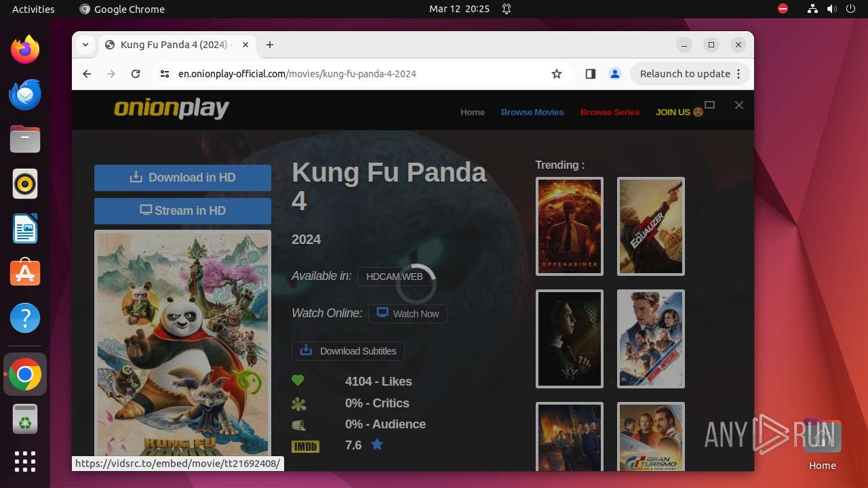
Task: Click the green heart likes icon
Action: coord(298,381)
